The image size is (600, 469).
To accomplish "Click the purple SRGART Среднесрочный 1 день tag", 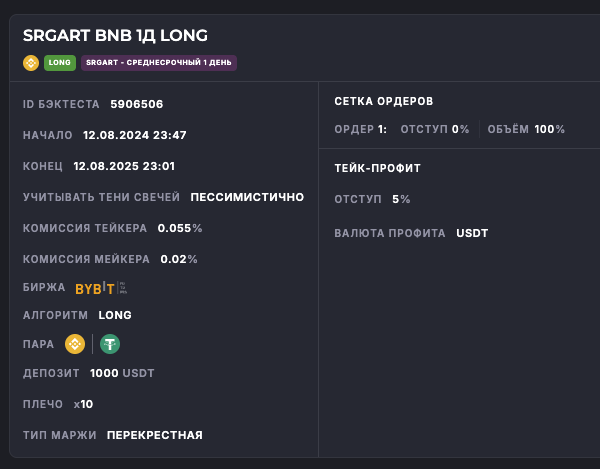I will (x=159, y=63).
